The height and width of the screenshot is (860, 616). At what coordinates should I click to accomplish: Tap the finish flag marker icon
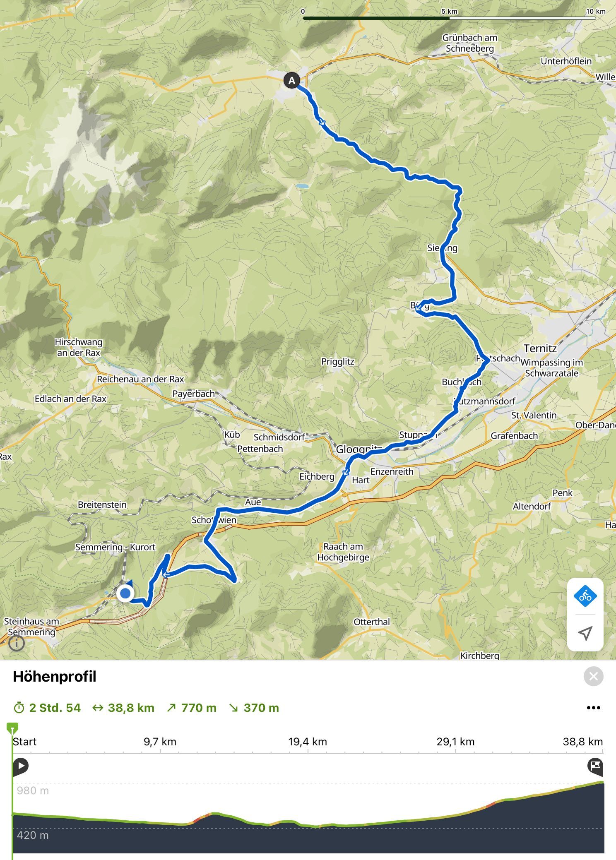(x=595, y=766)
